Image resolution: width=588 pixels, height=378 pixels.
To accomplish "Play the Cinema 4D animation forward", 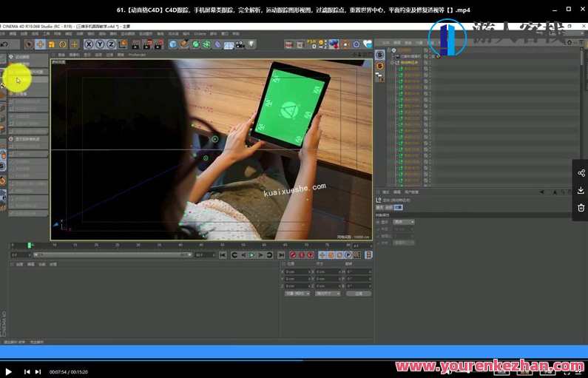I will point(252,255).
